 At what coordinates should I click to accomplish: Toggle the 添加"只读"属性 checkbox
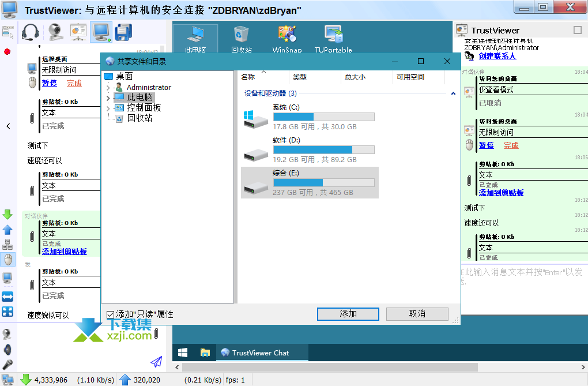(x=110, y=314)
